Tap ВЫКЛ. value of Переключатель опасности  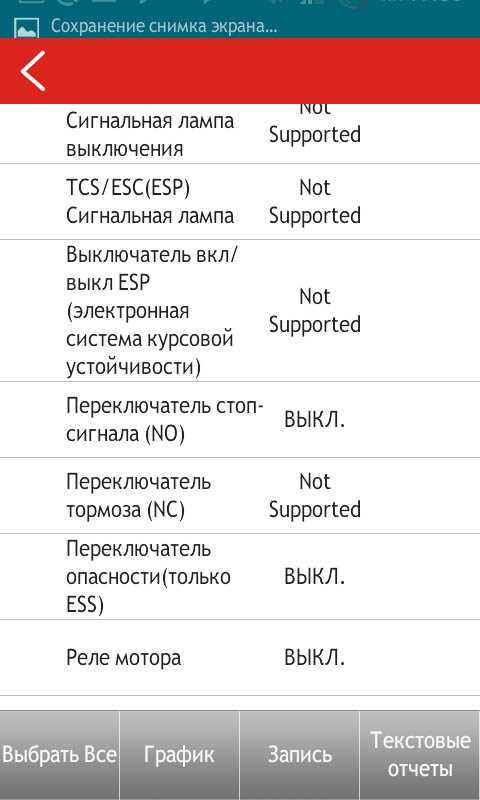(x=315, y=577)
